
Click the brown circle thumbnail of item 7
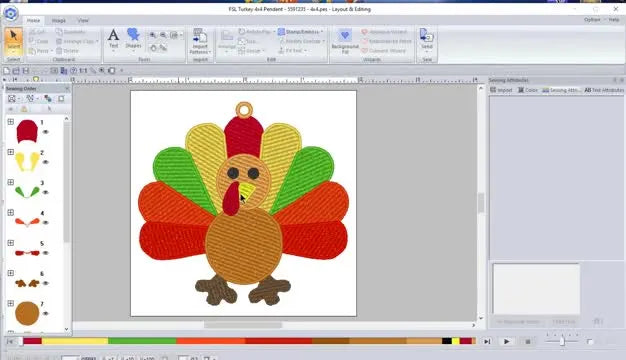click(27, 313)
